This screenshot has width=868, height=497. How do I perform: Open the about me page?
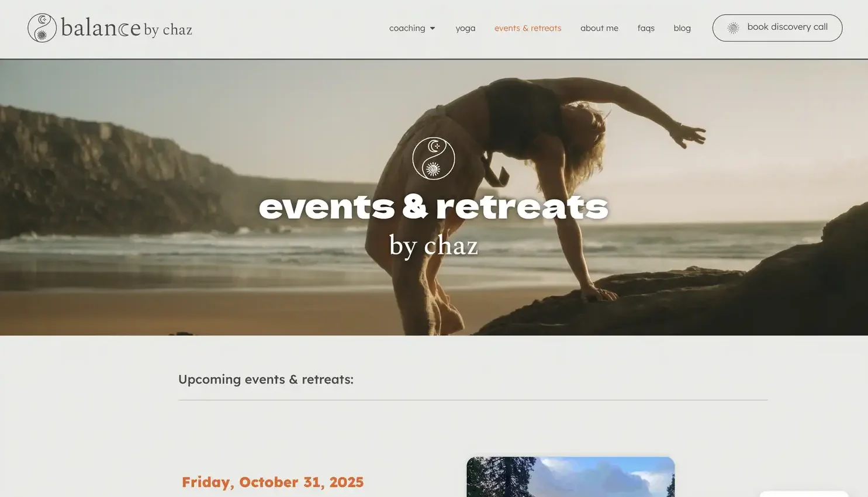599,28
